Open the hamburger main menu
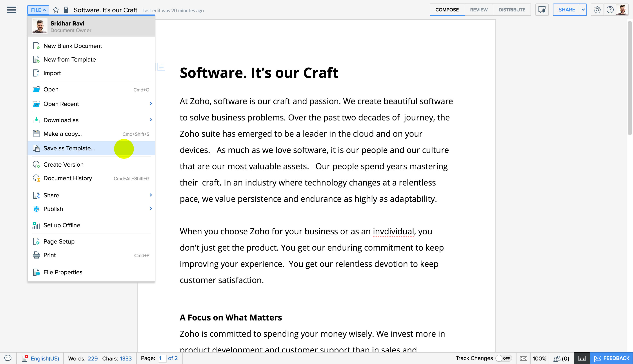 pyautogui.click(x=11, y=10)
